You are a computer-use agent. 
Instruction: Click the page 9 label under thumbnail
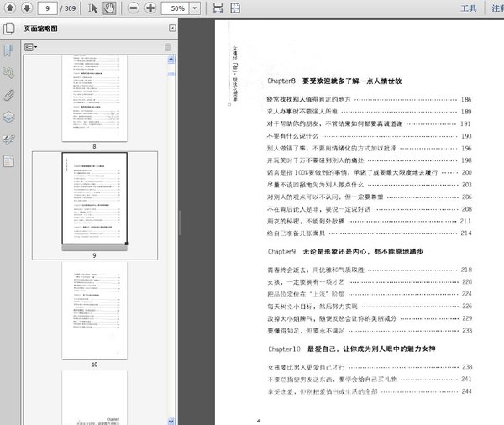94,255
